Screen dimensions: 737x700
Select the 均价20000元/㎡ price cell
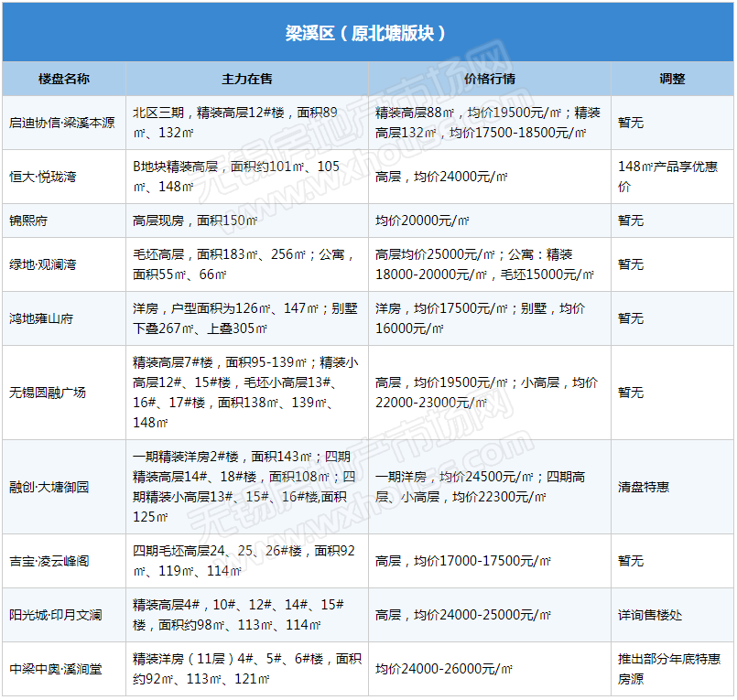(x=422, y=221)
